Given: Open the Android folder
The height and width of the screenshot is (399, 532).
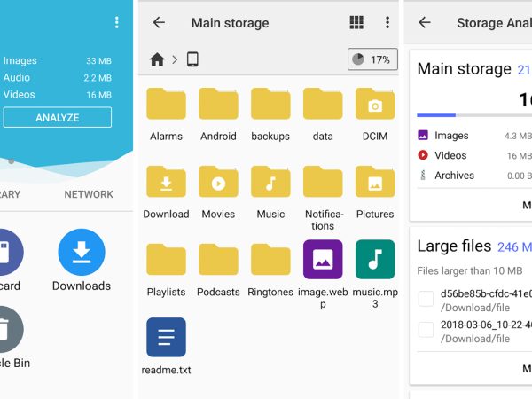Looking at the screenshot, I should [218, 105].
